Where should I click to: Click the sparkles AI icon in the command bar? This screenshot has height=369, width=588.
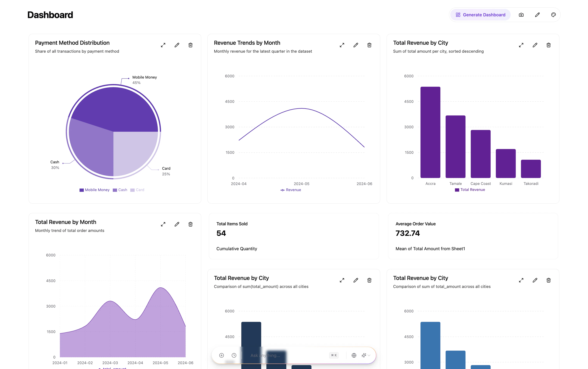click(x=364, y=355)
